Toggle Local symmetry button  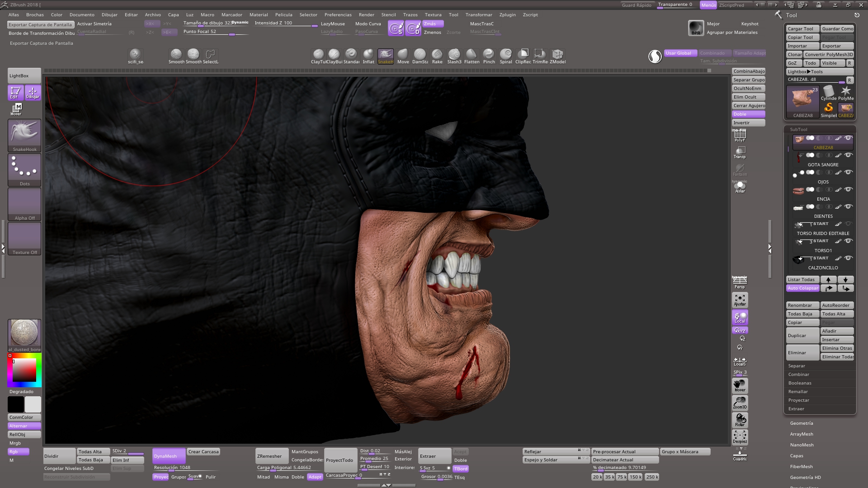(x=740, y=317)
